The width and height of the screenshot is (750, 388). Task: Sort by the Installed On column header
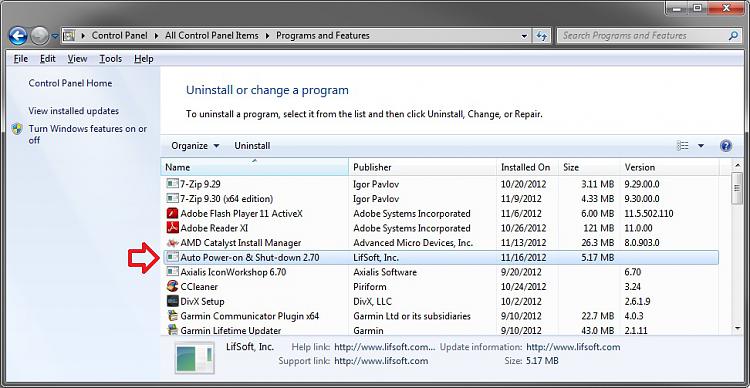click(528, 167)
